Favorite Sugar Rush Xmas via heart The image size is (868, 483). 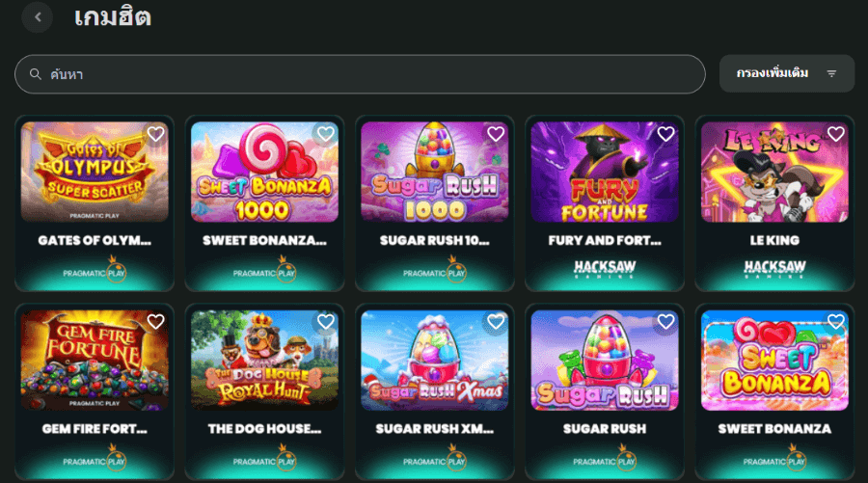click(496, 321)
